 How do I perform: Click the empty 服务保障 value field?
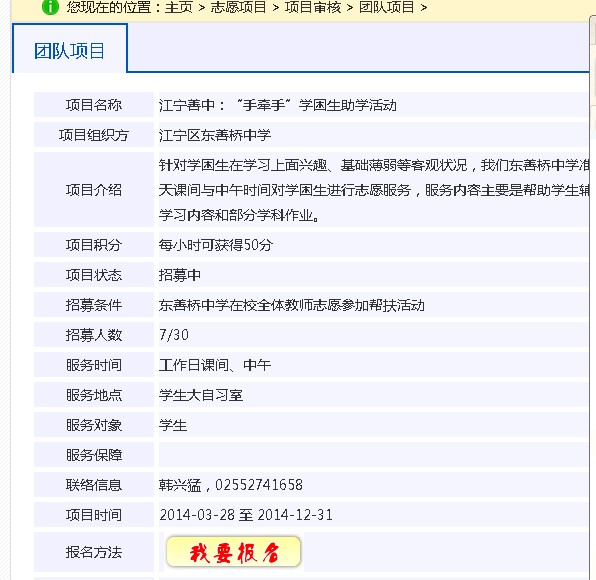coord(374,455)
